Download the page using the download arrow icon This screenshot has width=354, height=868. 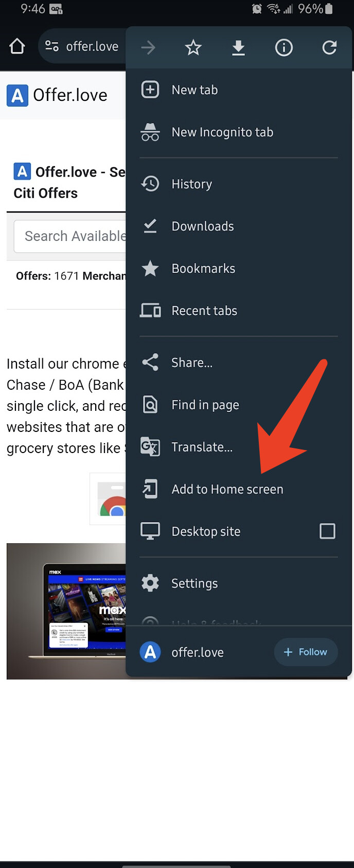(238, 48)
